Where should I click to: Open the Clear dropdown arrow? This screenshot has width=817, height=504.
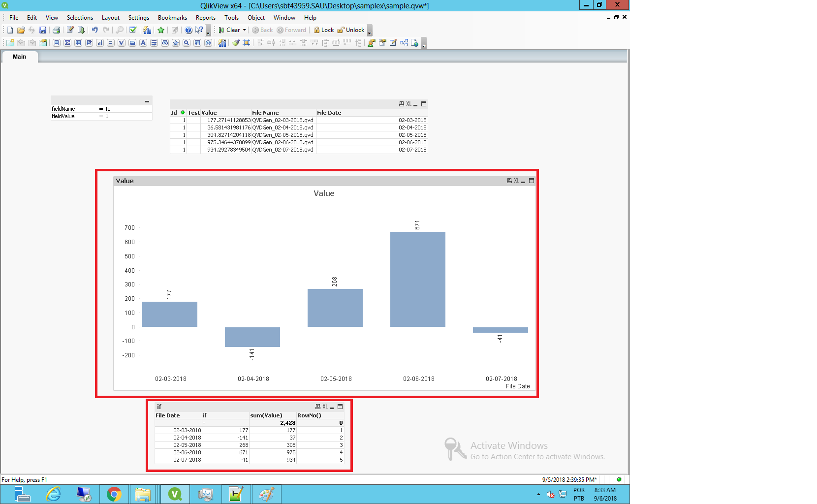[244, 30]
